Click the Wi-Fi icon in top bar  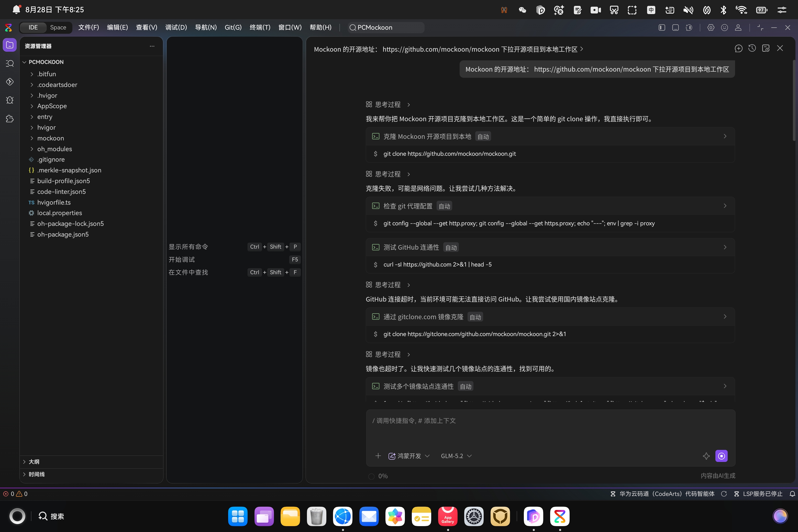click(x=741, y=10)
